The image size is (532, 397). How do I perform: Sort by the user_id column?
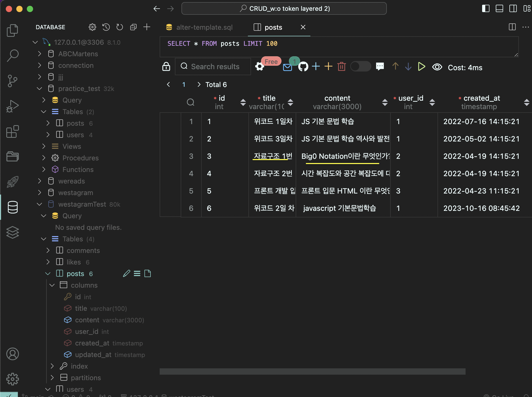tap(432, 102)
